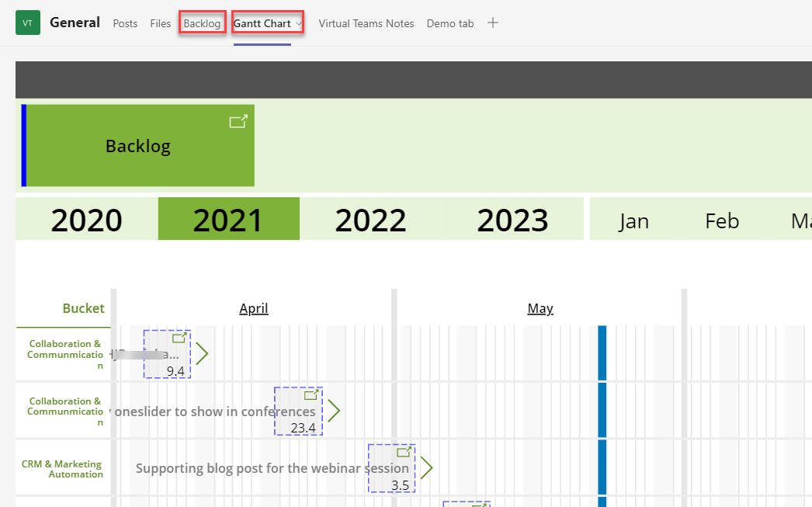The image size is (812, 507).
Task: Select year 2022 in timeline
Action: click(370, 220)
